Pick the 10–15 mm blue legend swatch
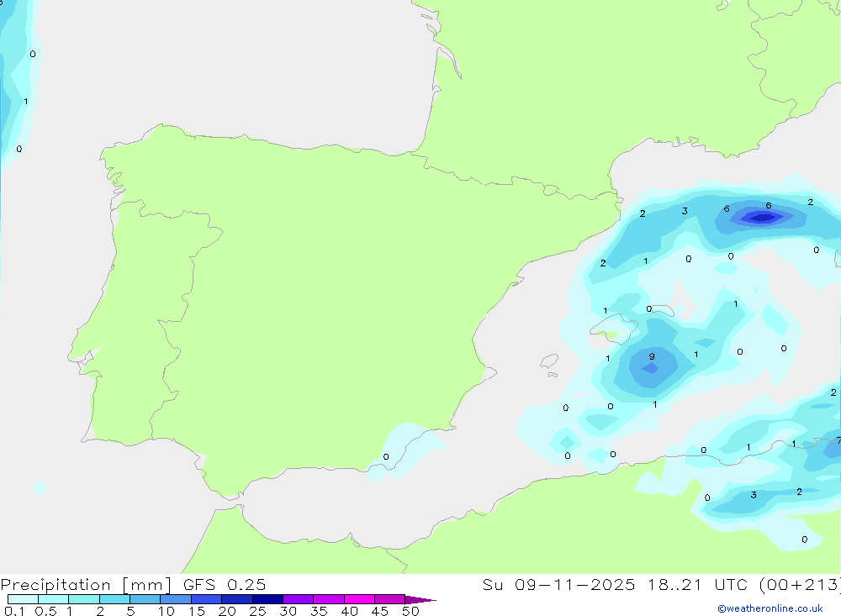The image size is (841, 616). [176, 599]
